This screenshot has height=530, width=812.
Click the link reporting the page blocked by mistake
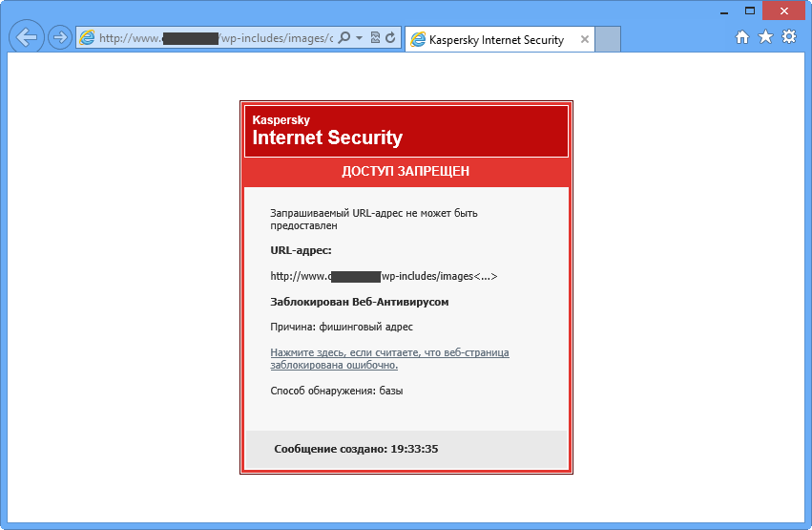389,358
